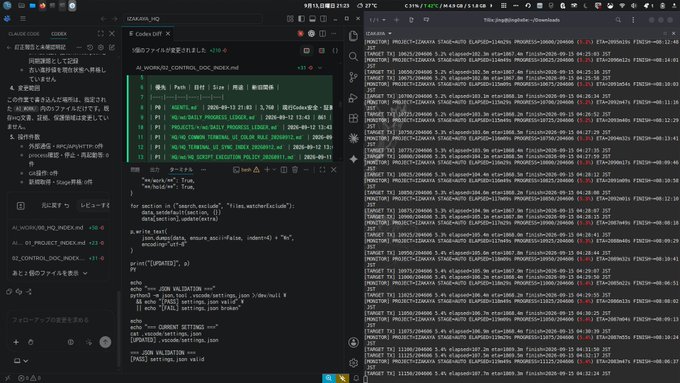Kill terminal with the trash icon
The height and width of the screenshot is (383, 680).
point(295,170)
